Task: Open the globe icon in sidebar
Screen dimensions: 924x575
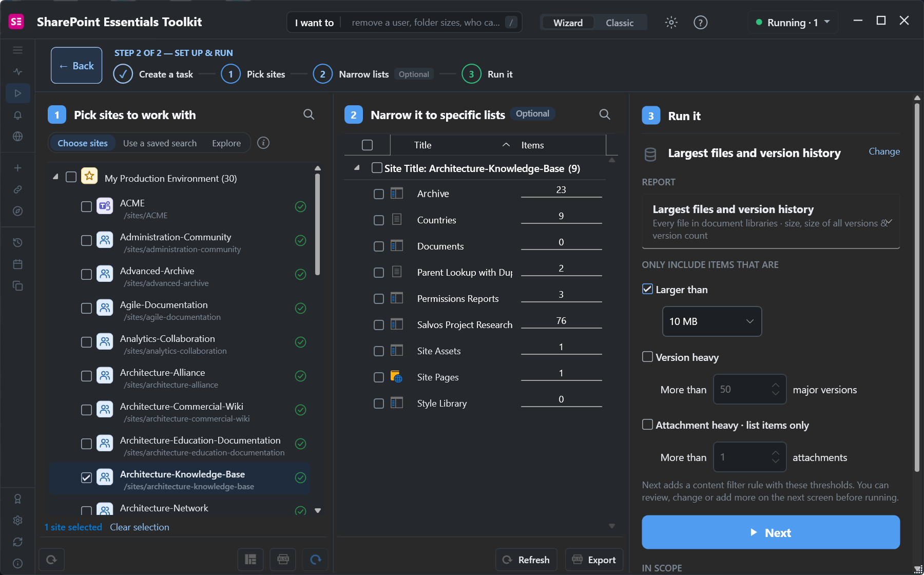Action: (x=17, y=137)
